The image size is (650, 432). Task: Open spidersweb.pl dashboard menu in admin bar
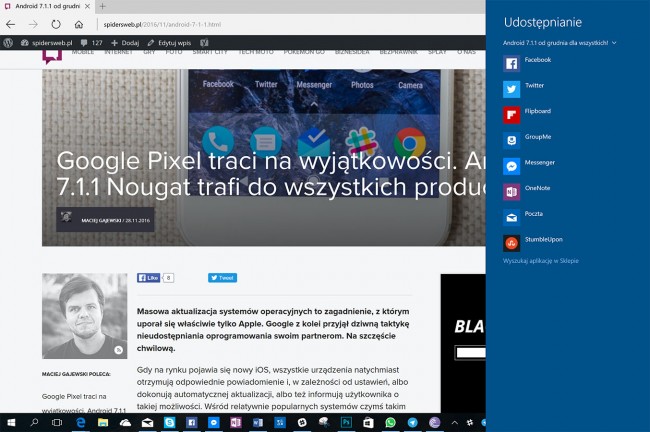tap(46, 43)
